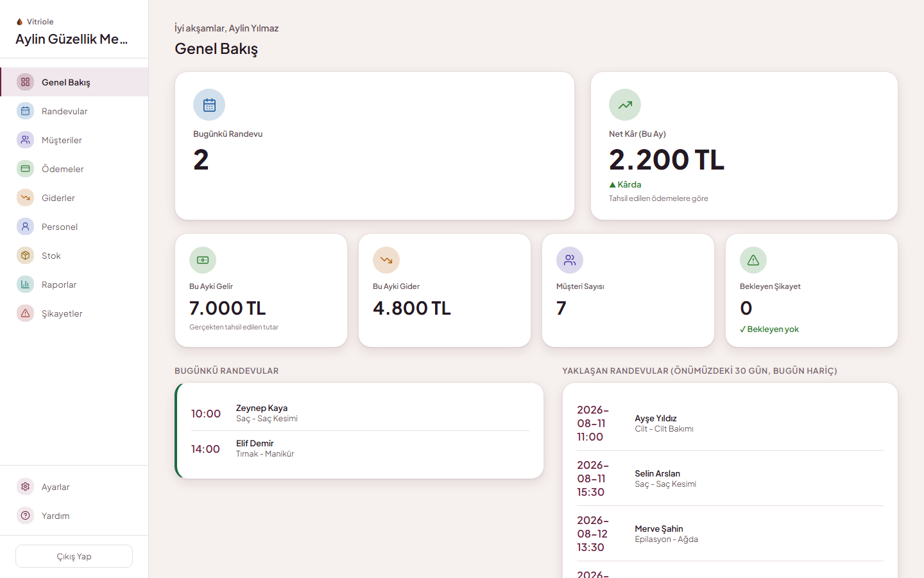The height and width of the screenshot is (578, 924).
Task: Click the warning icon on Bekleyen Şikayet card
Action: [x=753, y=260]
